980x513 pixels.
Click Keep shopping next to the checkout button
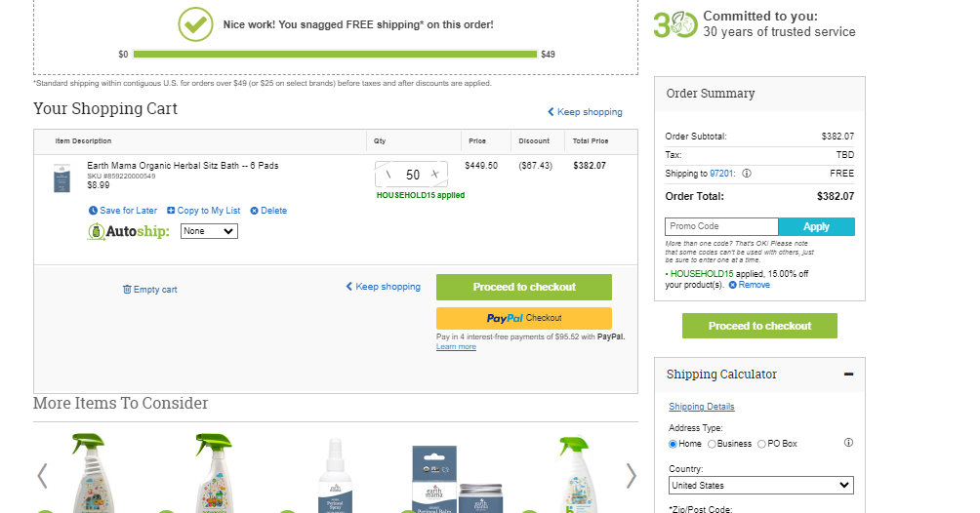point(384,286)
